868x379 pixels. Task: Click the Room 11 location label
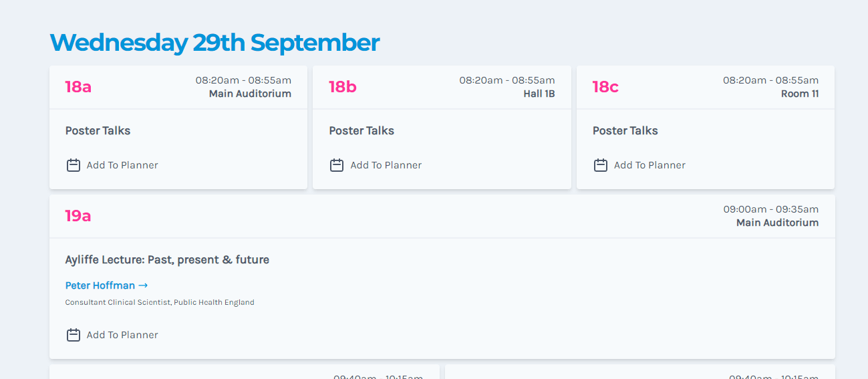pos(799,94)
